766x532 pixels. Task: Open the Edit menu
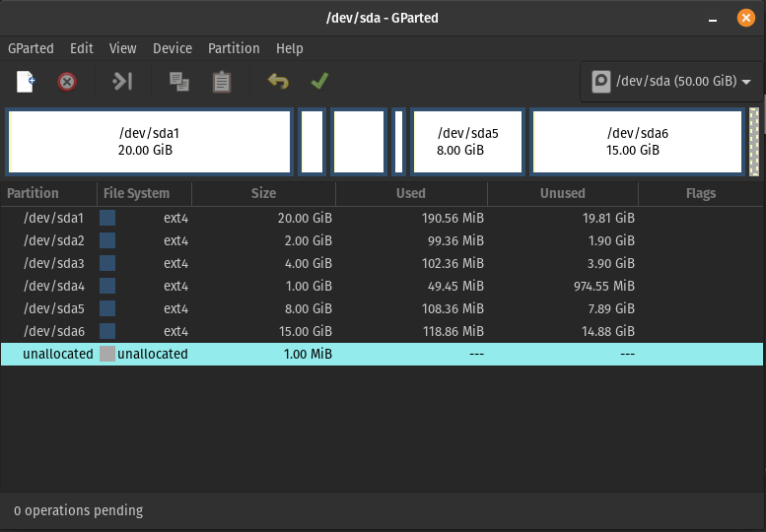(x=82, y=48)
